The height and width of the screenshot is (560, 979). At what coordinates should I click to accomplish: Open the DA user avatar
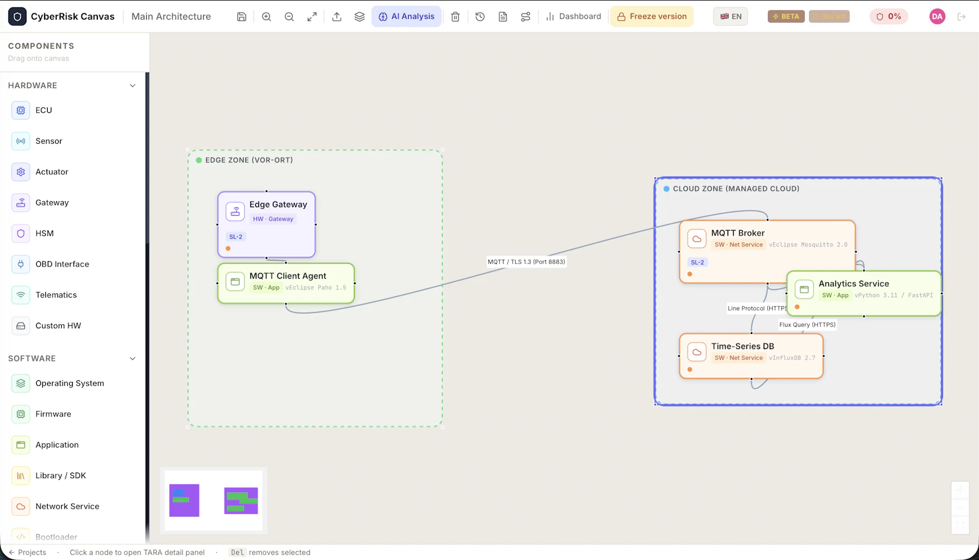937,17
